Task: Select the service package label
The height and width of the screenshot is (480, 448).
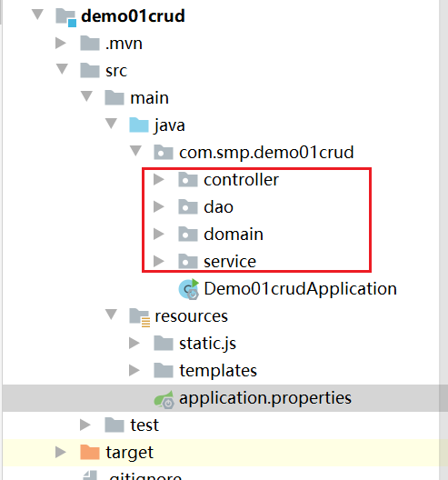Action: 230,262
